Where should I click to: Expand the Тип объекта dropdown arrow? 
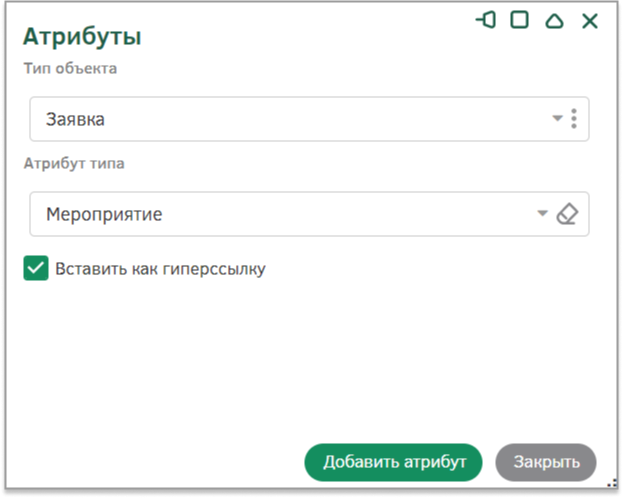(x=557, y=118)
